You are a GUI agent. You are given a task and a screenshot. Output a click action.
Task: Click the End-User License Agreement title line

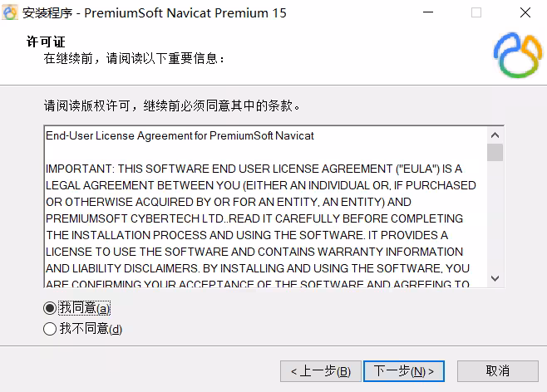(x=180, y=135)
